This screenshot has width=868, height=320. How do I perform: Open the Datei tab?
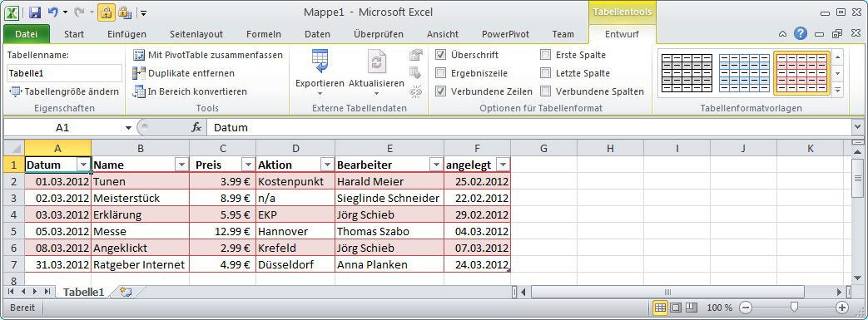26,34
